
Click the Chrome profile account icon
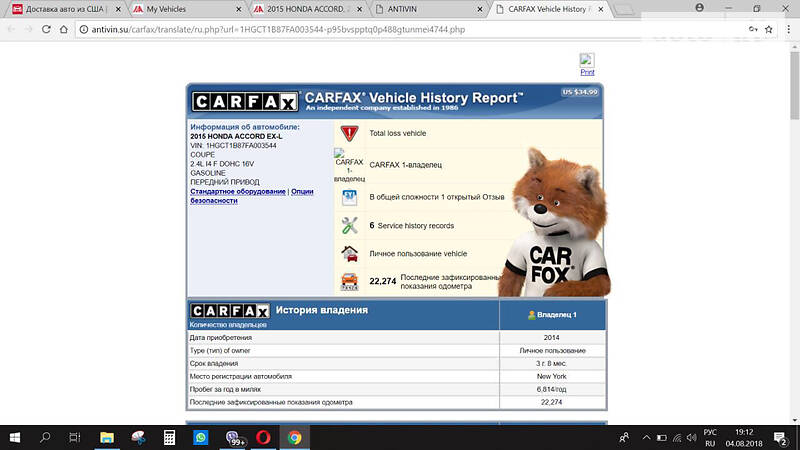point(699,8)
